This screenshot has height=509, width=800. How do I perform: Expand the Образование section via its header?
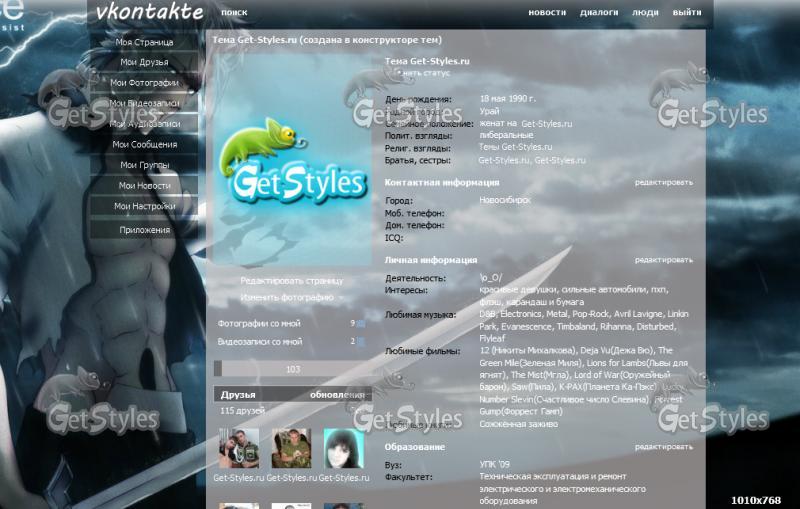click(415, 447)
